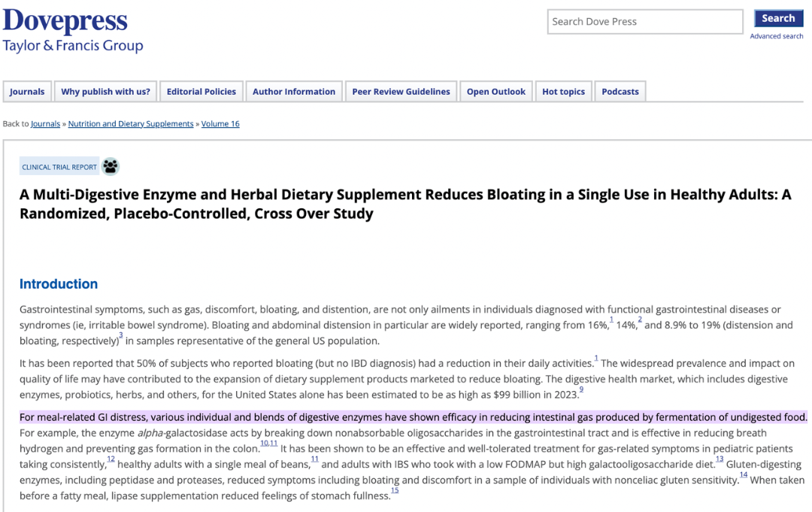Open reference 2 after 14%
The height and width of the screenshot is (512, 812).
(x=640, y=320)
